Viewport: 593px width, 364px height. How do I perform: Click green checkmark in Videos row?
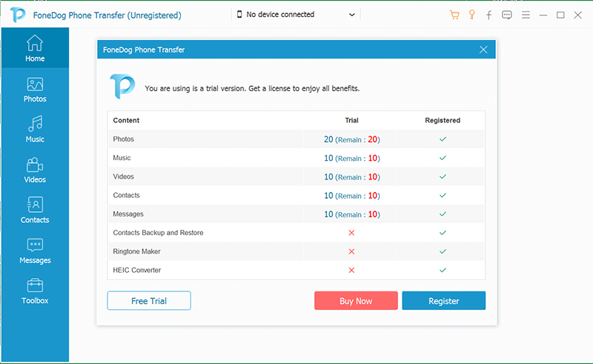tap(443, 176)
